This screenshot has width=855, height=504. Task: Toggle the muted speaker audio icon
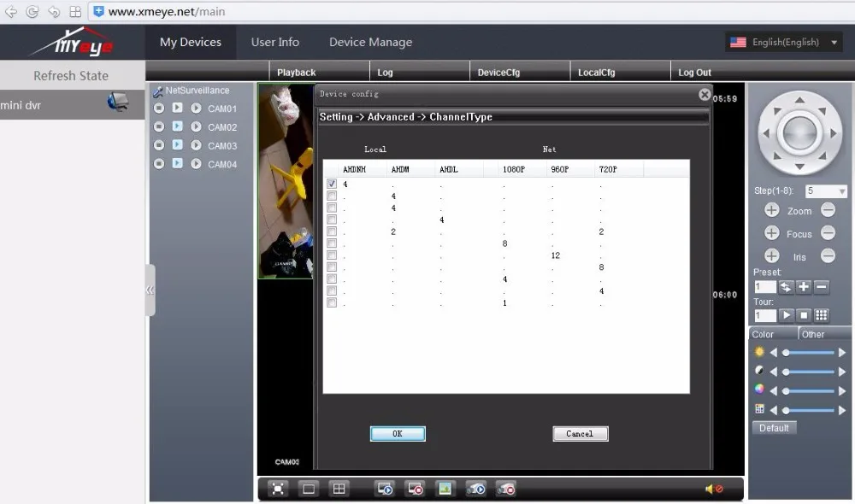714,489
